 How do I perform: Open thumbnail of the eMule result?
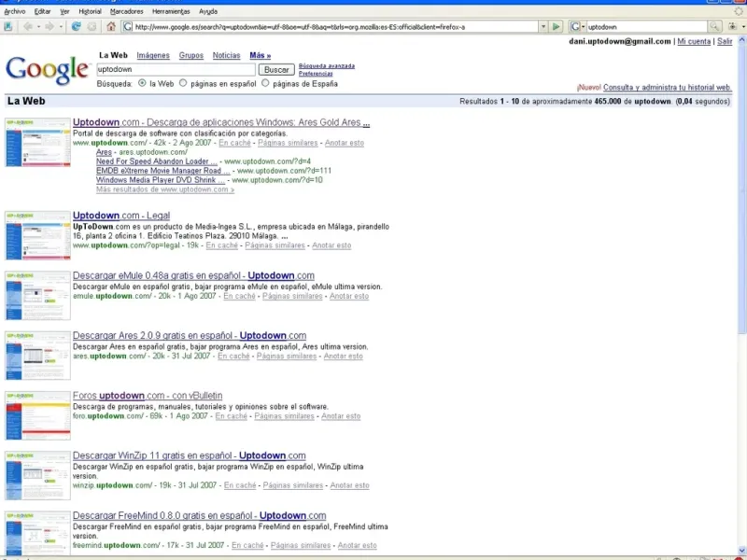[38, 295]
